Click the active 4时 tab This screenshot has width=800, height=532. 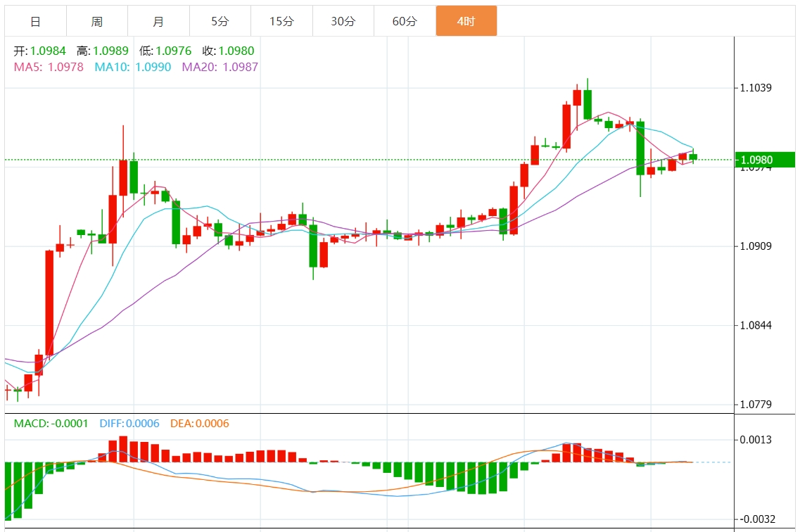[466, 22]
